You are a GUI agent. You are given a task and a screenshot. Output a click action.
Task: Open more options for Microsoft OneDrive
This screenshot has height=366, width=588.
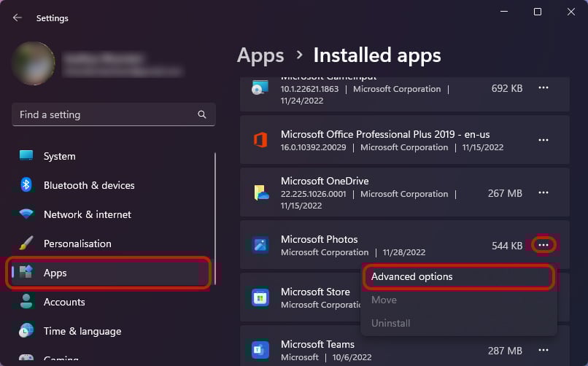pyautogui.click(x=543, y=192)
